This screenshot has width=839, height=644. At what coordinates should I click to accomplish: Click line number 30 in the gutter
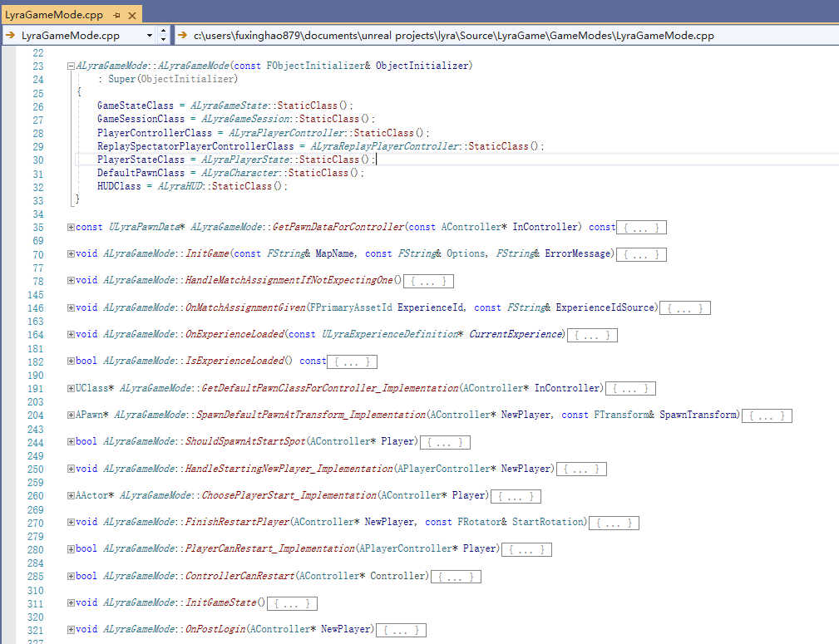[x=38, y=160]
